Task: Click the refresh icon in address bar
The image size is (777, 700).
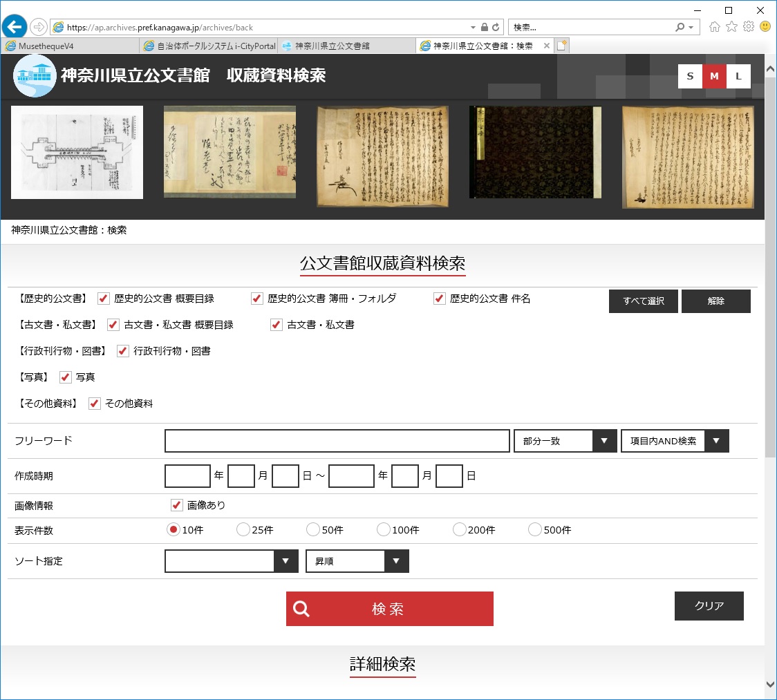Action: (x=496, y=27)
